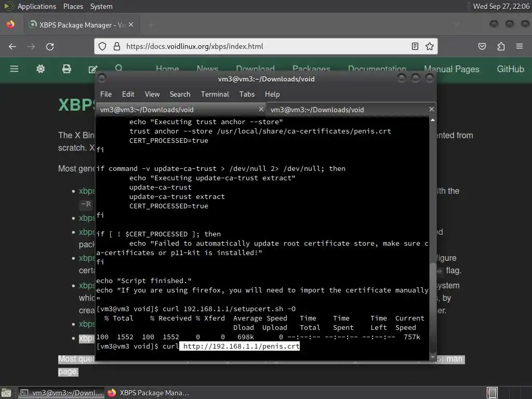The height and width of the screenshot is (399, 532).
Task: Reload the page in Firefox
Action: 50,46
